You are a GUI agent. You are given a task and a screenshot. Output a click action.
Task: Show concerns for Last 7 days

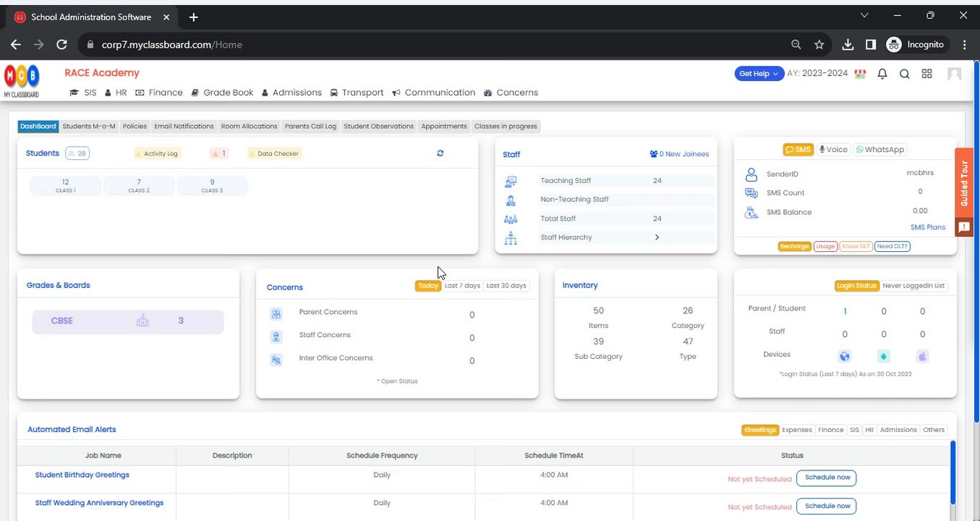(462, 286)
